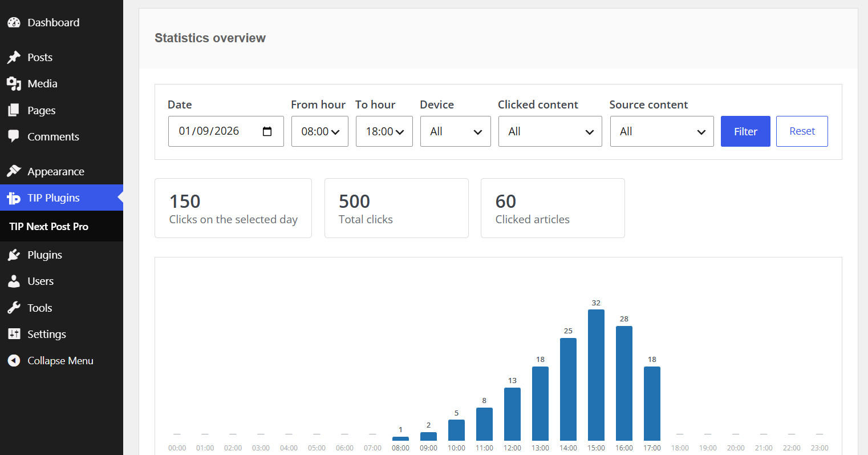Click the 13:00 bar showing 18
This screenshot has width=868, height=455.
540,404
